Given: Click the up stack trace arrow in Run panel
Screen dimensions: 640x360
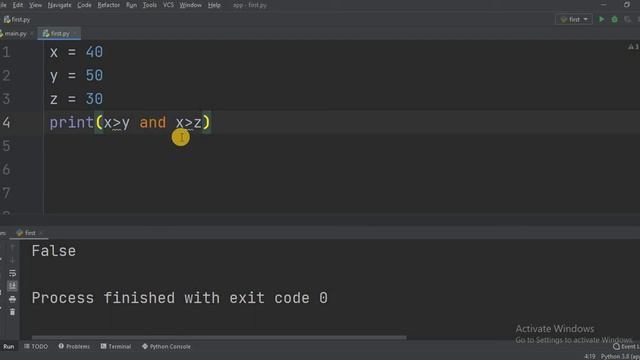Looking at the screenshot, I should click(x=12, y=247).
